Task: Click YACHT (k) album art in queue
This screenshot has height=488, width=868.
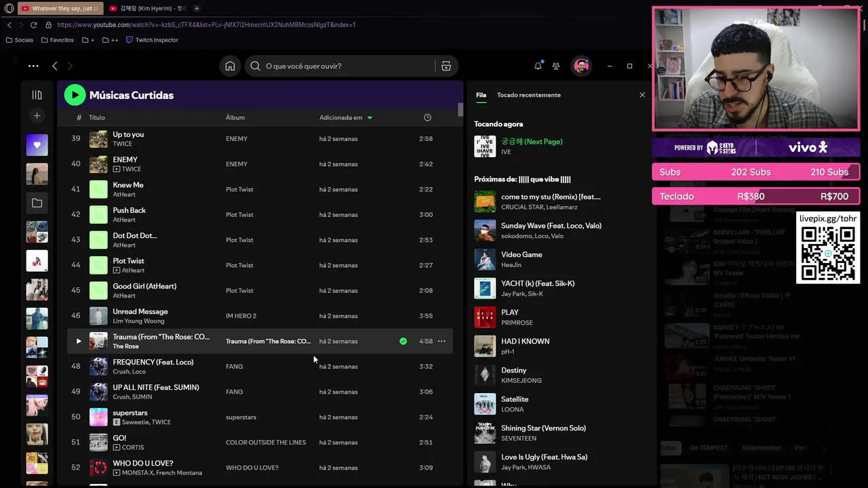Action: tap(485, 288)
